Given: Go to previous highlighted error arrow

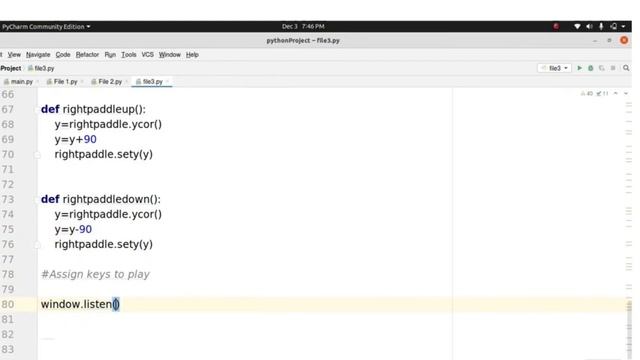Looking at the screenshot, I should (616, 93).
